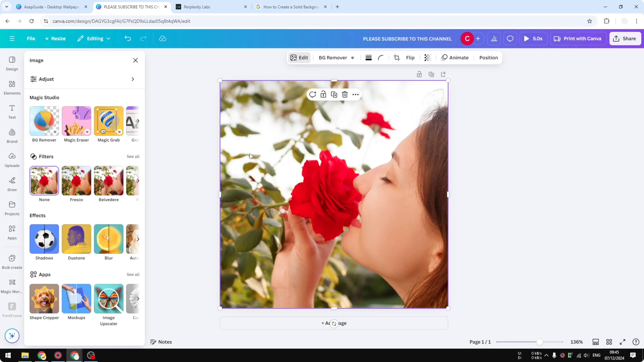Open the Canva assistant sparkle button
Image resolution: width=644 pixels, height=362 pixels.
tap(12, 336)
